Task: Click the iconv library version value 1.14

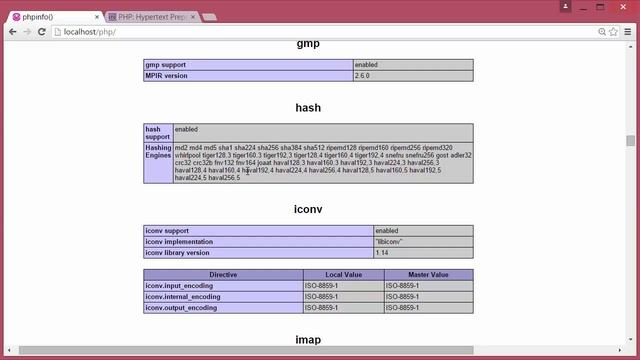Action: (x=423, y=253)
